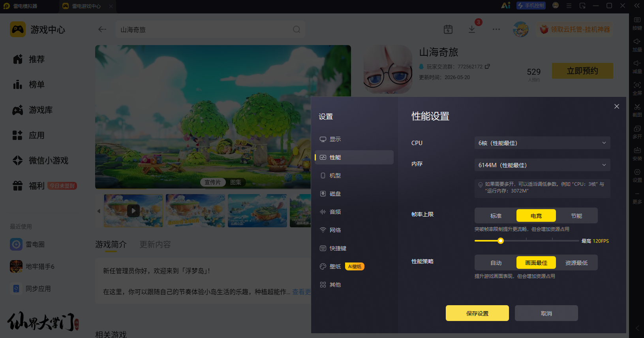Click 领取云托管-挂机神器 promo button
The image size is (644, 338).
pyautogui.click(x=575, y=29)
